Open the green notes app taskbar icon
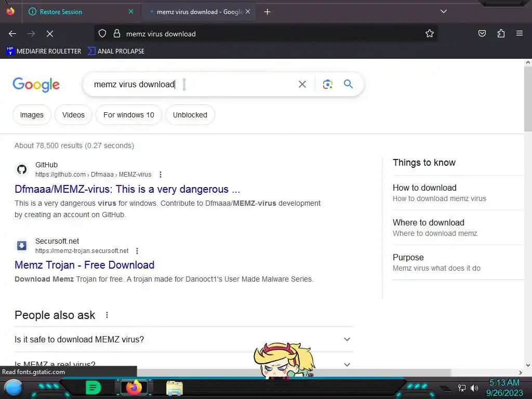Image resolution: width=532 pixels, height=399 pixels. pos(94,388)
